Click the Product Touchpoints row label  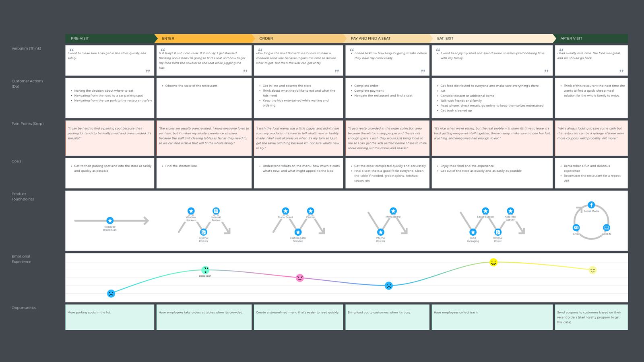coord(23,196)
